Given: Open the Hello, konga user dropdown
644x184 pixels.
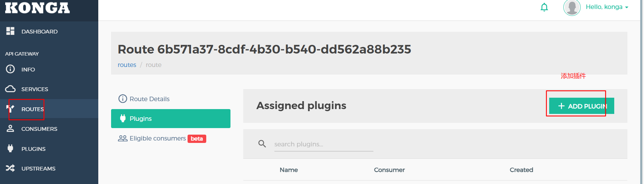Looking at the screenshot, I should pyautogui.click(x=607, y=7).
